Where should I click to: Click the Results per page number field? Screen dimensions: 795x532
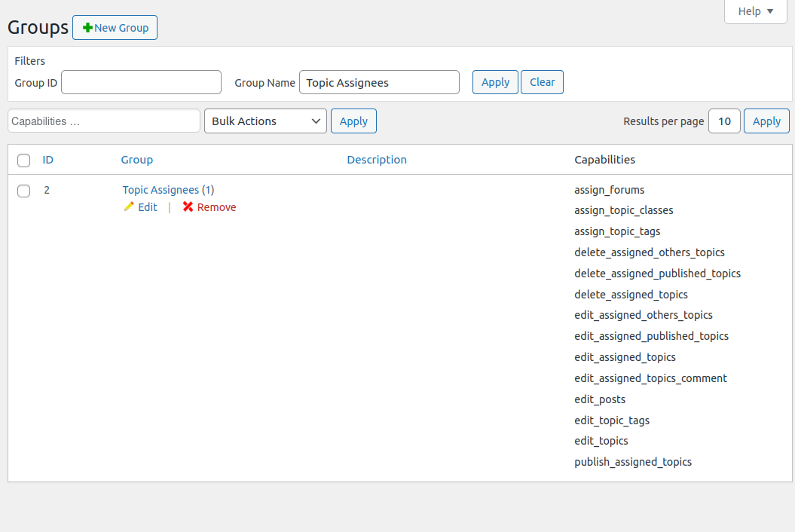[x=724, y=121]
